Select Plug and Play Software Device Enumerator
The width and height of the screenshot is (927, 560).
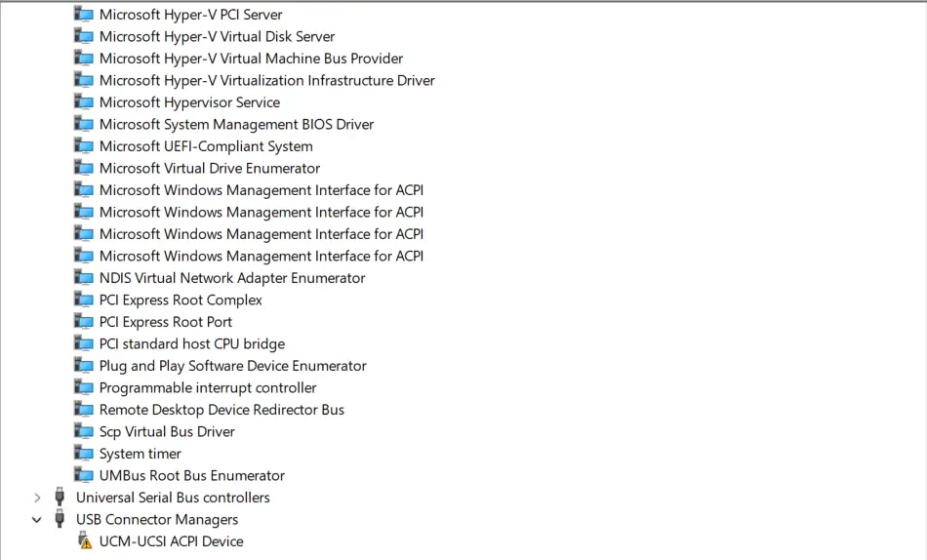coord(233,366)
